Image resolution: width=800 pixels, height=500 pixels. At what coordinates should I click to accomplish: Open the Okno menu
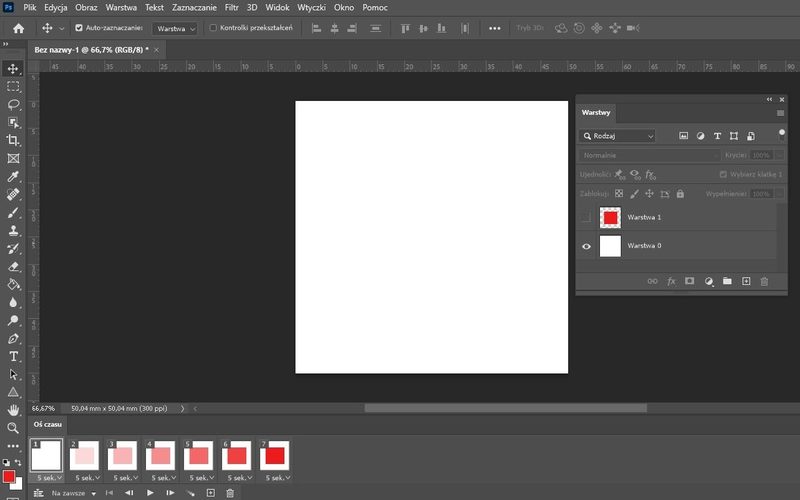(344, 8)
